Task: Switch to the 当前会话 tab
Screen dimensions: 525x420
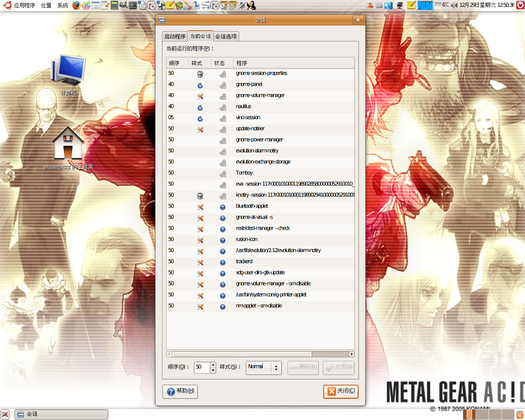Action: point(200,36)
